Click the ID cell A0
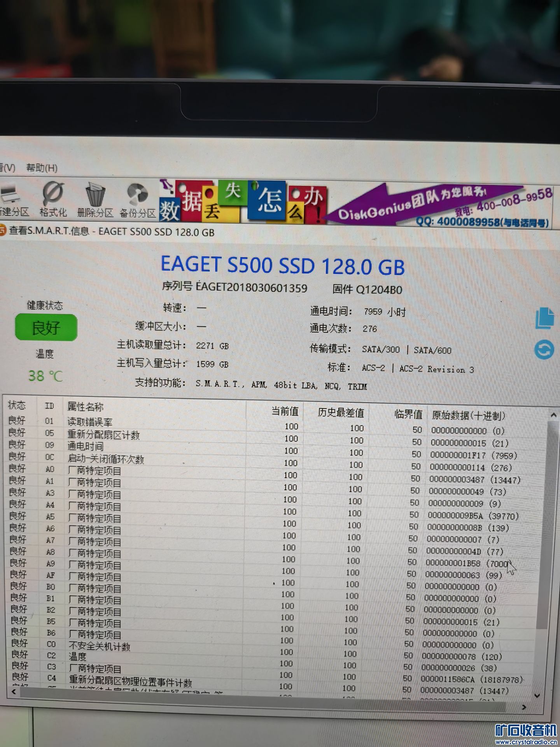 [x=50, y=469]
